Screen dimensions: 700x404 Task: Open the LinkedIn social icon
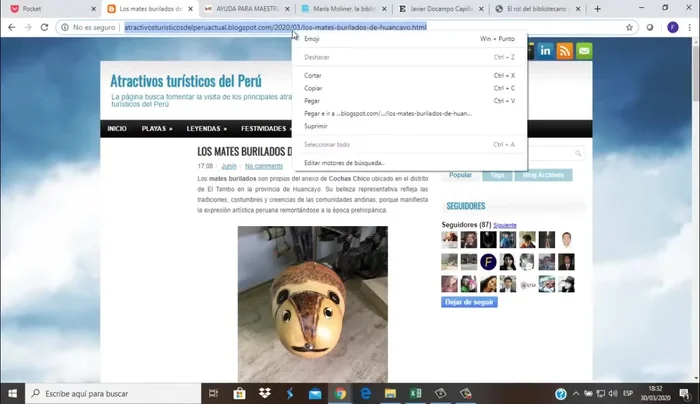point(545,50)
